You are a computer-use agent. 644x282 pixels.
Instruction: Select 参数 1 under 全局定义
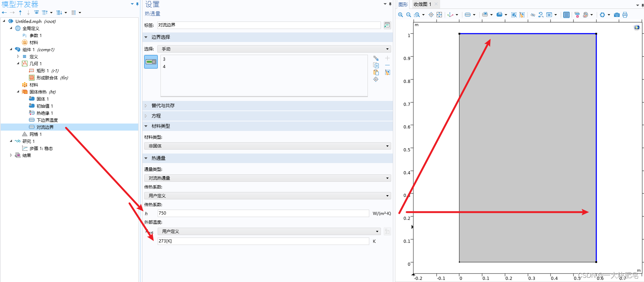[x=36, y=36]
